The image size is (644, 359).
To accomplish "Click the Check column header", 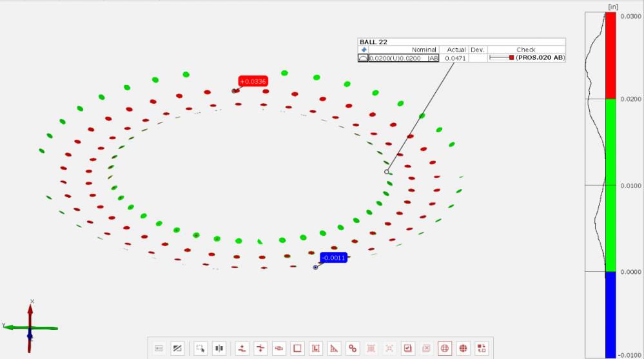I will coord(526,50).
